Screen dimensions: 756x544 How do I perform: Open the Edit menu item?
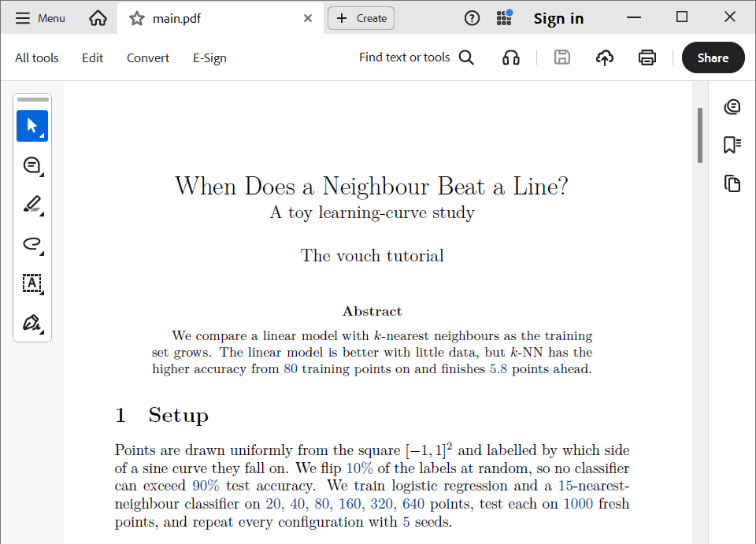93,57
